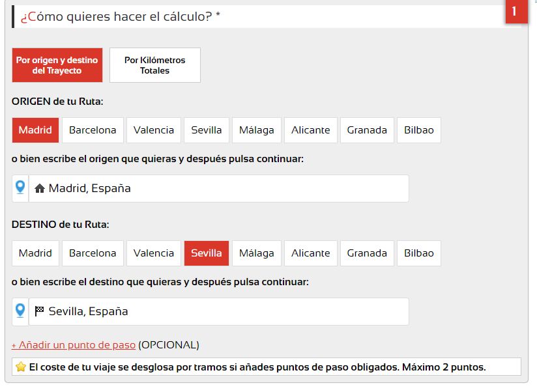This screenshot has width=537, height=392.
Task: Add an optional waypoint via the link
Action: click(x=74, y=345)
